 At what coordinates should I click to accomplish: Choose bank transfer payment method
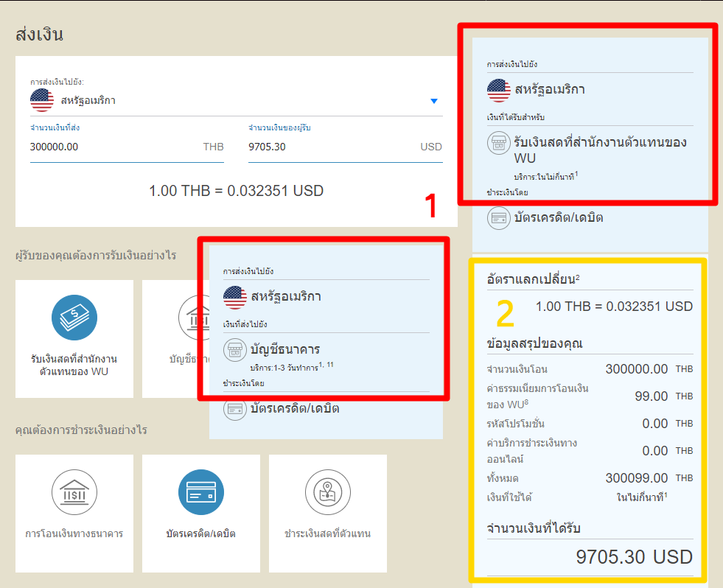point(74,514)
